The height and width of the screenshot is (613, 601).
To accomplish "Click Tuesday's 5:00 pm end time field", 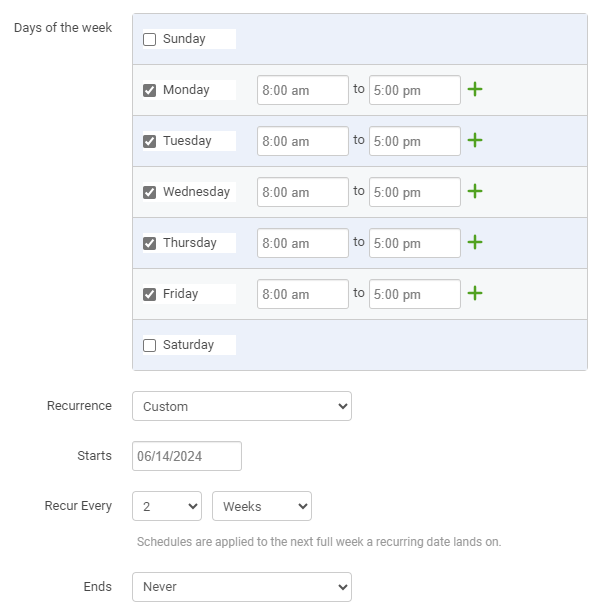I will click(414, 141).
